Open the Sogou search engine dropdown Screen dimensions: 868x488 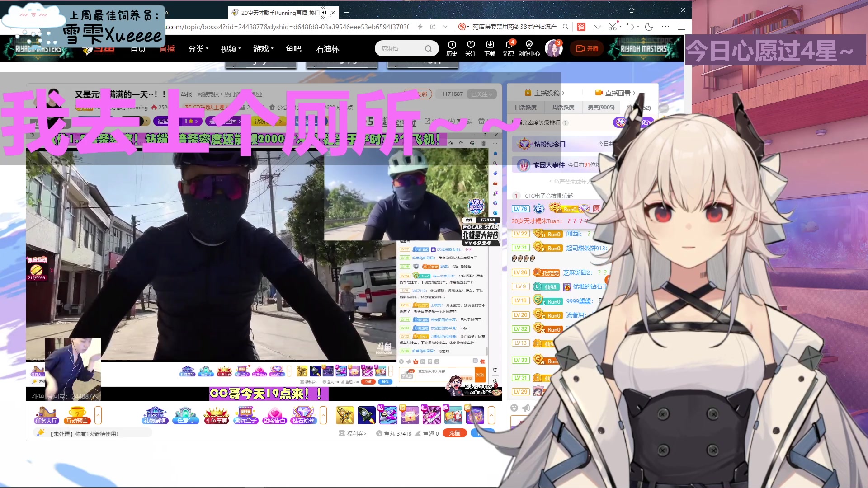(x=463, y=27)
